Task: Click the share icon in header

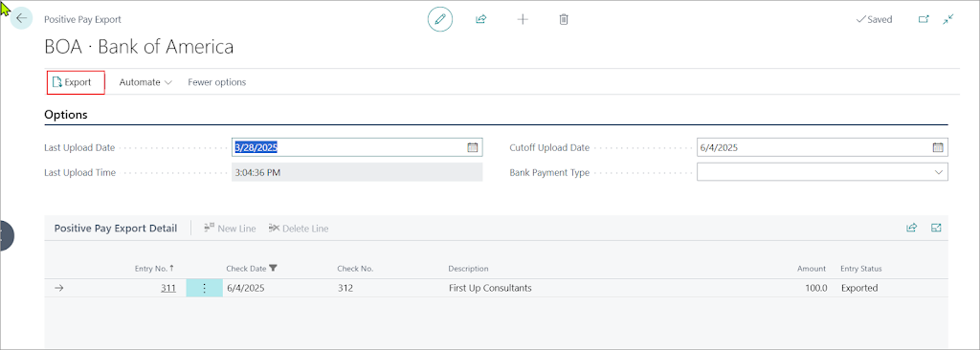Action: [x=480, y=19]
